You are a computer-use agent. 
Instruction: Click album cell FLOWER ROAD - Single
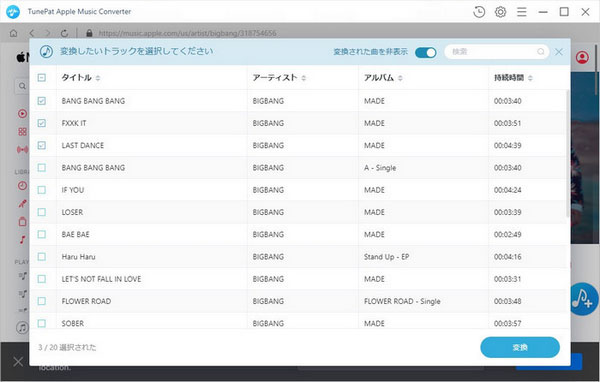[x=402, y=301]
